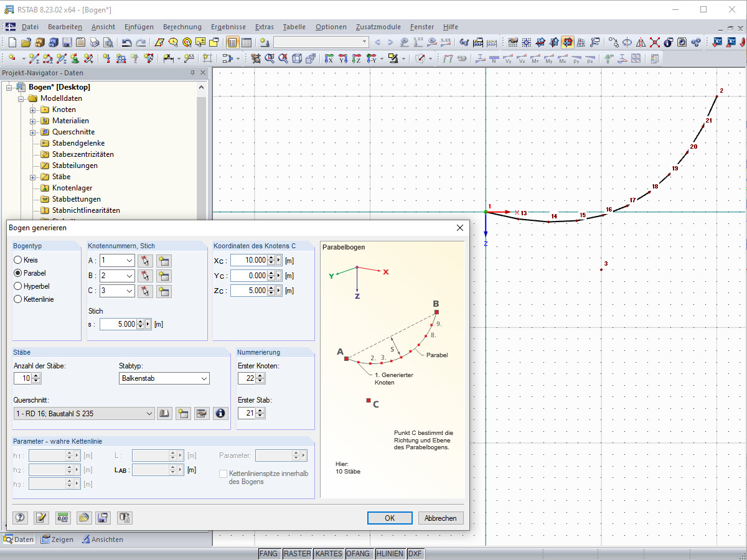Open the Querschnitt dropdown with RD 16

tap(81, 413)
